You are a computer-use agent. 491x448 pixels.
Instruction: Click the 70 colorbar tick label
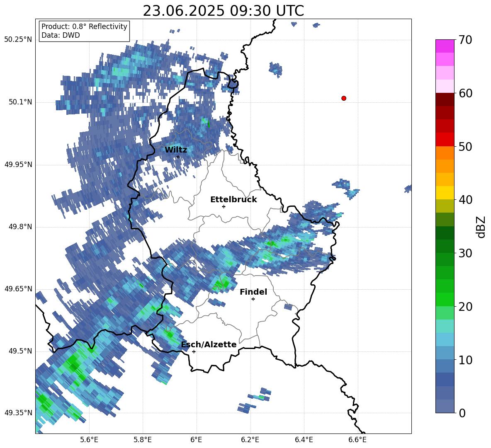[465, 40]
